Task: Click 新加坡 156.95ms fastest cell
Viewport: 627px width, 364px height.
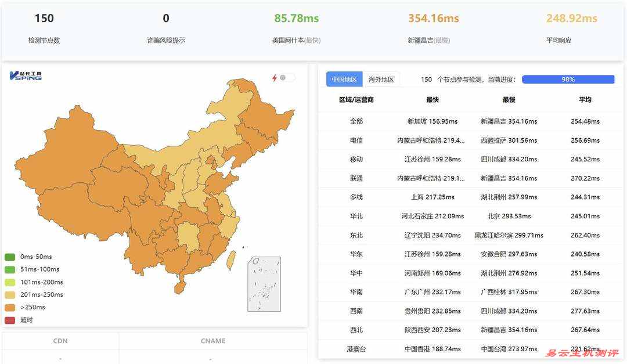Action: tap(433, 121)
